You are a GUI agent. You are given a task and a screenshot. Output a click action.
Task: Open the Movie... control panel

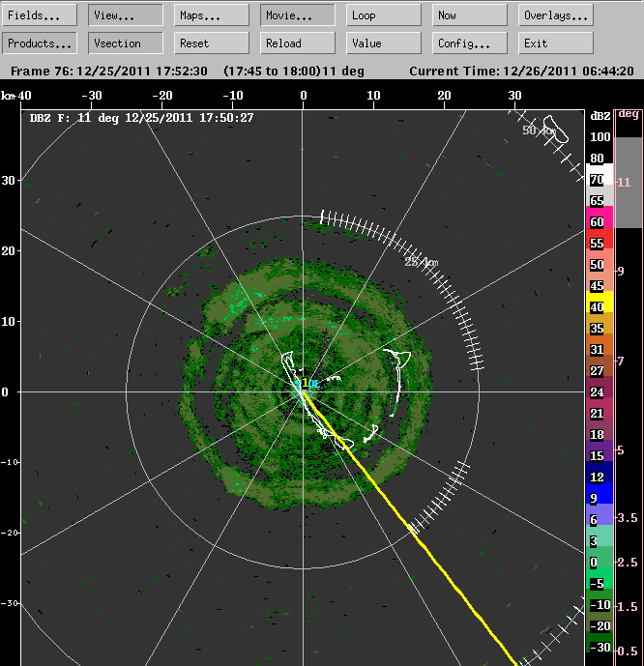point(298,15)
